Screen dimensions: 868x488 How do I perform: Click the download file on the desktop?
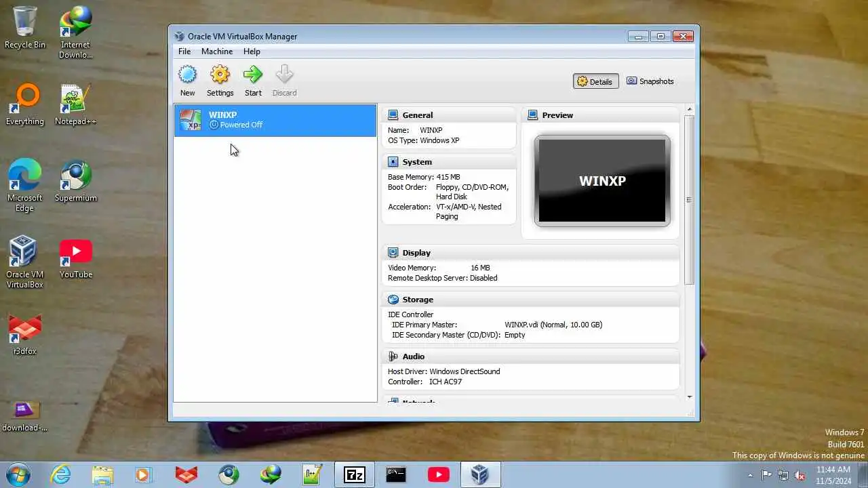coord(25,415)
